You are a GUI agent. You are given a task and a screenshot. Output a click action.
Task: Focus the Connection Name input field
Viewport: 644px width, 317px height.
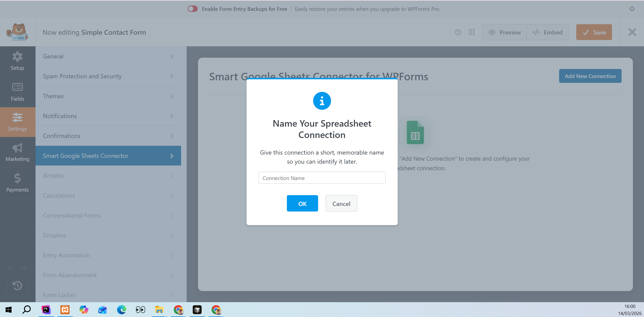[x=322, y=178]
